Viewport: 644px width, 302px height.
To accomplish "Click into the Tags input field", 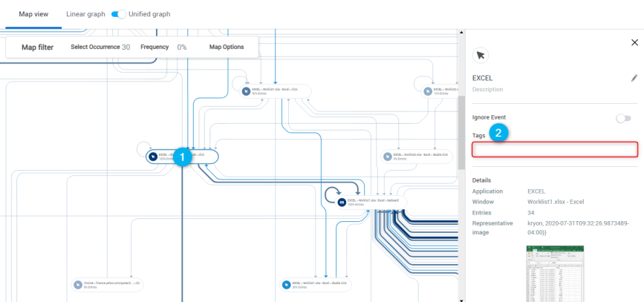I will tap(555, 149).
